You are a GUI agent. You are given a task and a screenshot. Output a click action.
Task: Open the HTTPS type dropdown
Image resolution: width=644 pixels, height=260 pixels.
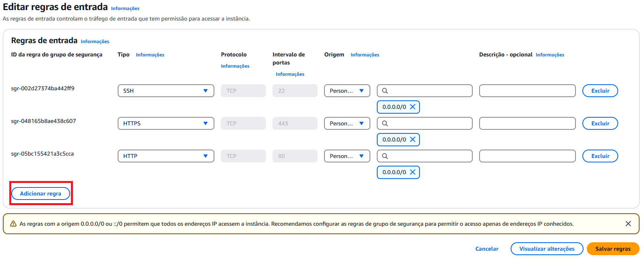pos(166,123)
